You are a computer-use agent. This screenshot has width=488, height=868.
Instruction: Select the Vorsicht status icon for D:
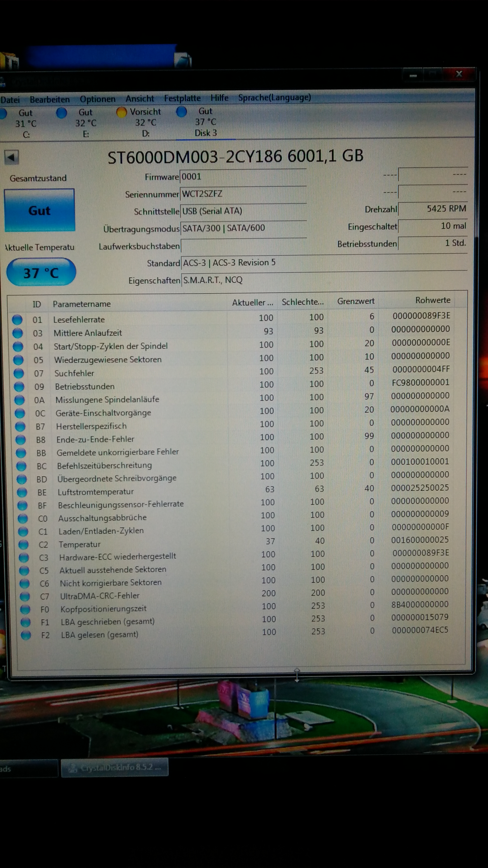click(x=121, y=112)
